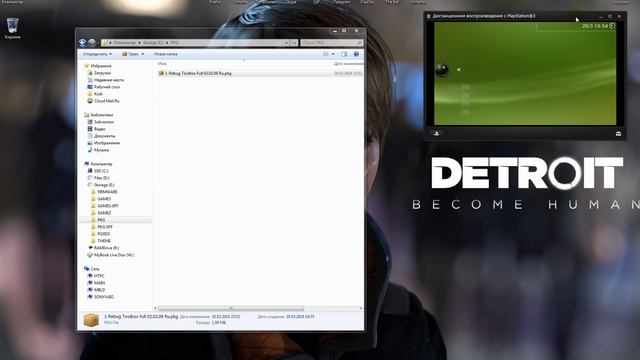Click scrollbar right arrow in file list
The width and height of the screenshot is (640, 360).
point(361,309)
